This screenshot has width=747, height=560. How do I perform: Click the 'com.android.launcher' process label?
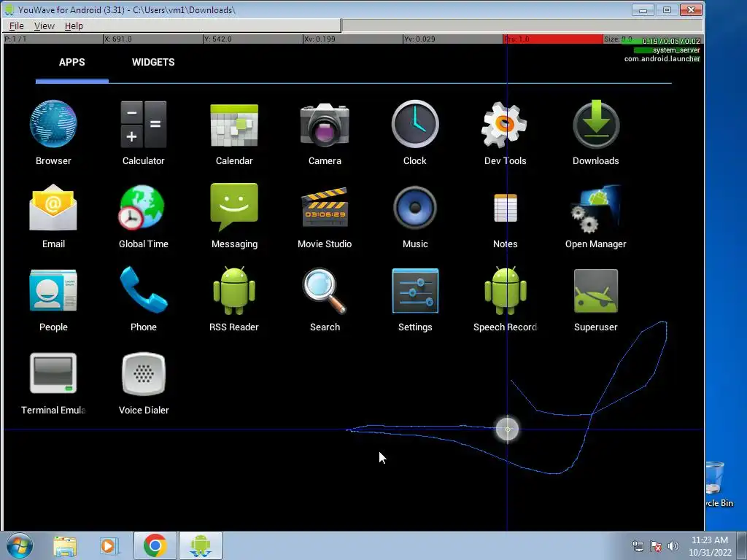[x=662, y=58]
